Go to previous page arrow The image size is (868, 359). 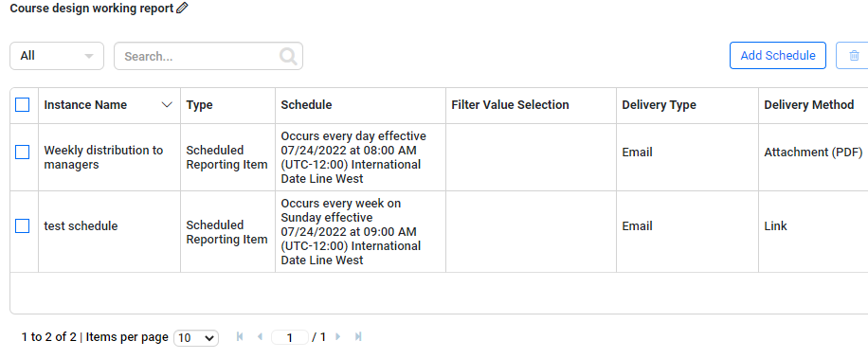pos(260,336)
